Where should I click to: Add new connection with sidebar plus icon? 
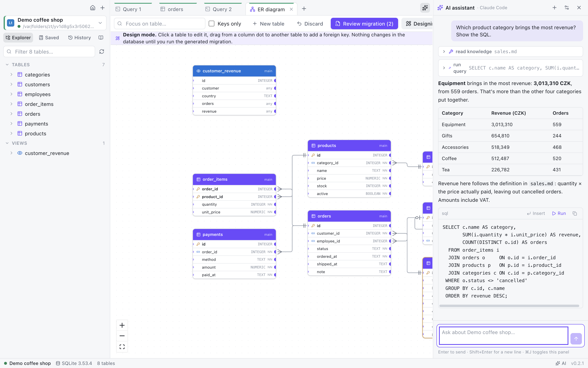point(102,8)
